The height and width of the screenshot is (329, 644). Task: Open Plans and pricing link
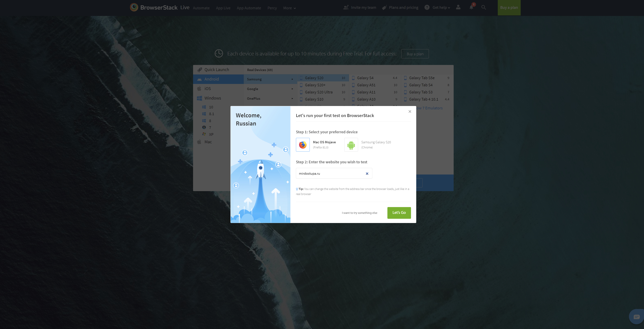pos(403,7)
